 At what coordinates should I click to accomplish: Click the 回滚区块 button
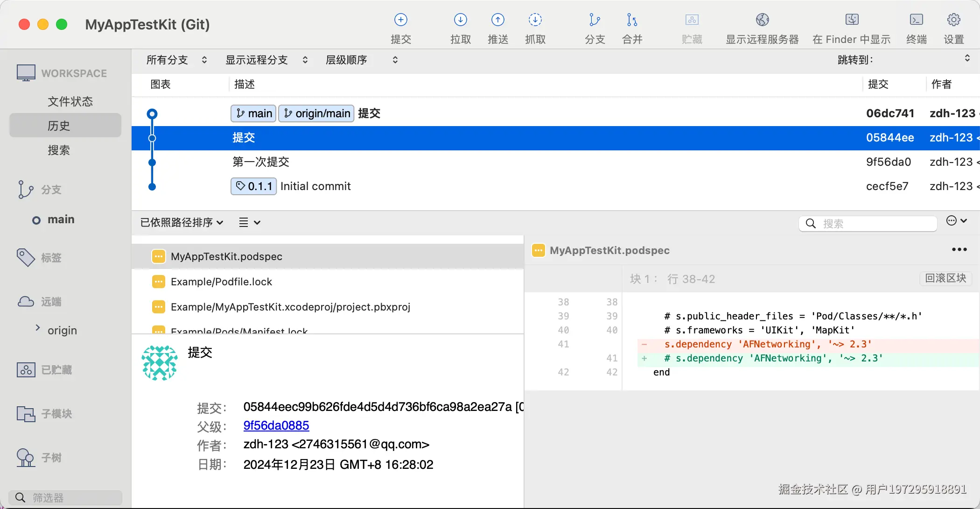click(945, 278)
